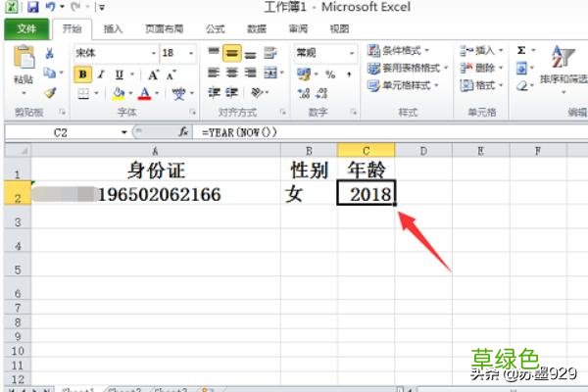The image size is (588, 392).
Task: Click the AutoSum sigma icon
Action: pos(521,50)
